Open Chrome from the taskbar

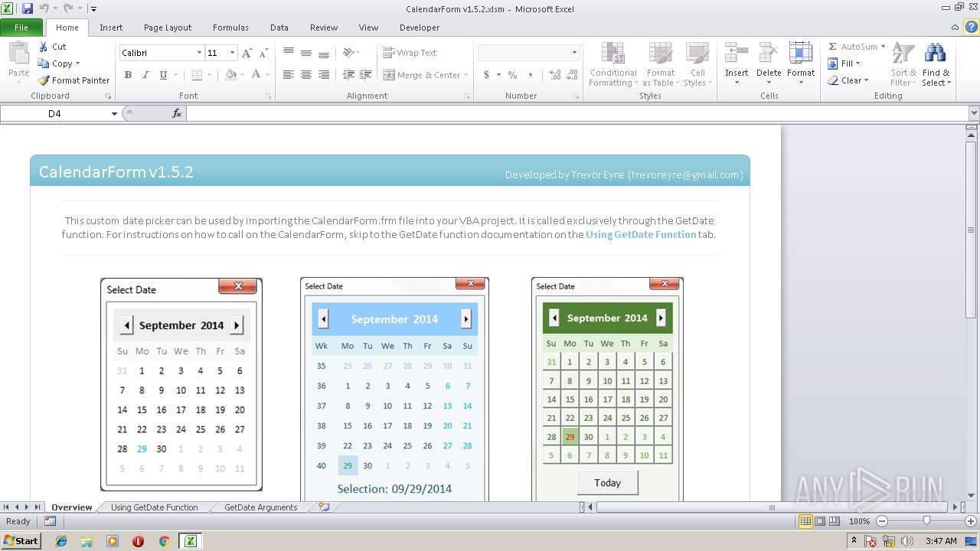coord(163,541)
